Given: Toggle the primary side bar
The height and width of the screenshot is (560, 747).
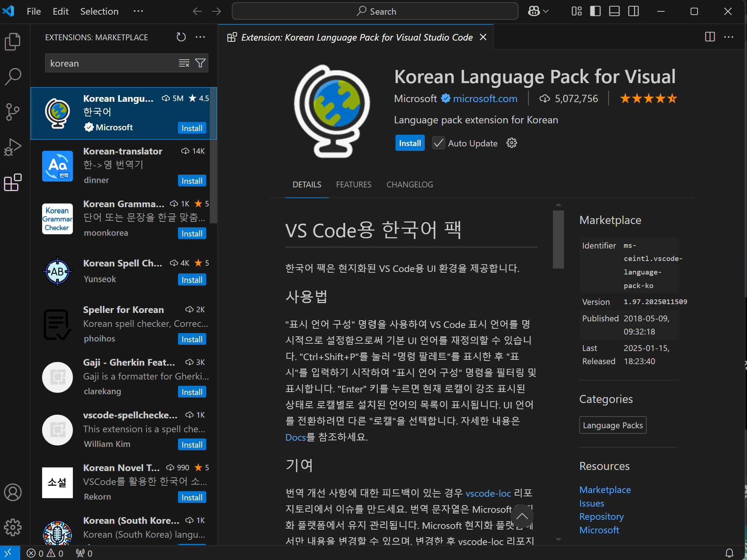Looking at the screenshot, I should click(595, 11).
